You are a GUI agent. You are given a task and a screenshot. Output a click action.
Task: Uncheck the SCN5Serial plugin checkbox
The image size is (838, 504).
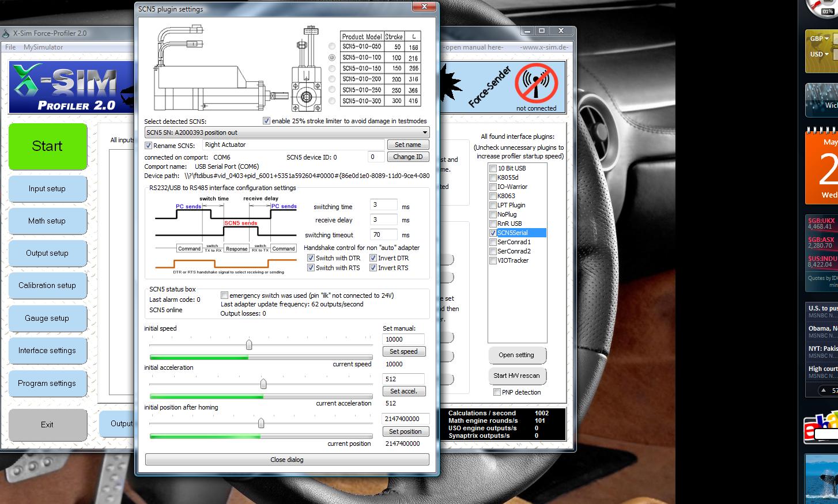(x=493, y=233)
